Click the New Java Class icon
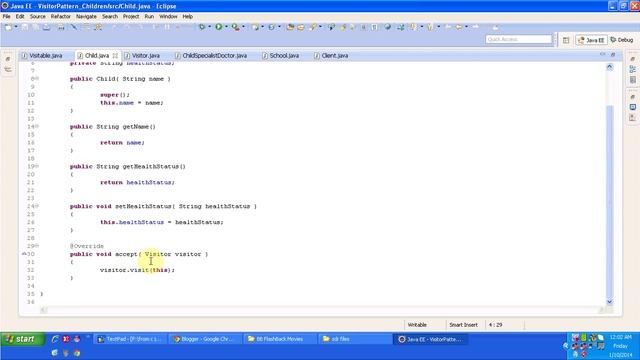 coord(271,27)
